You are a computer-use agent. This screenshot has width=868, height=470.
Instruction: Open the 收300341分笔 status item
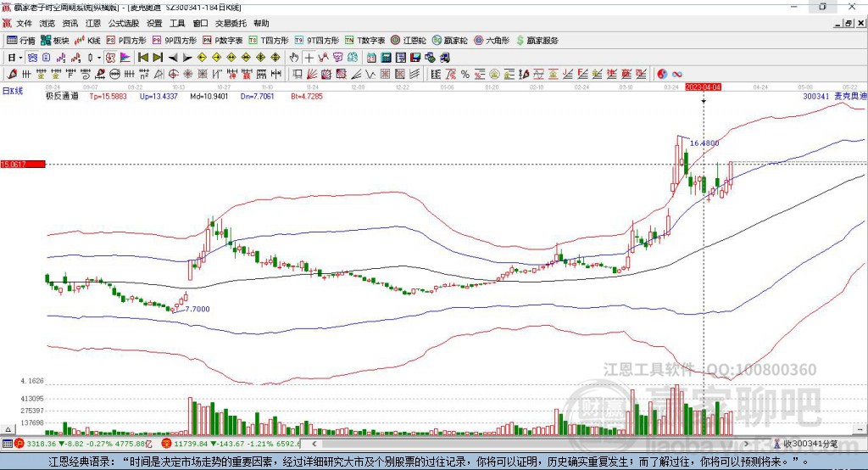point(806,444)
